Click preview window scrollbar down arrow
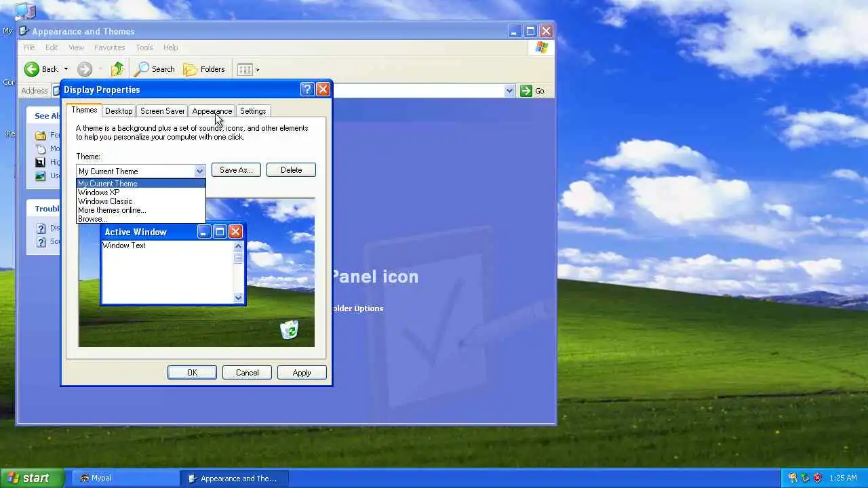868x488 pixels. coord(238,298)
